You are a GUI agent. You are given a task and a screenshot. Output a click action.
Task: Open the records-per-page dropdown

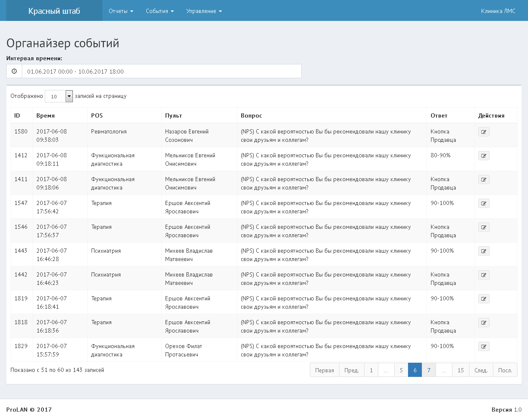tap(59, 96)
